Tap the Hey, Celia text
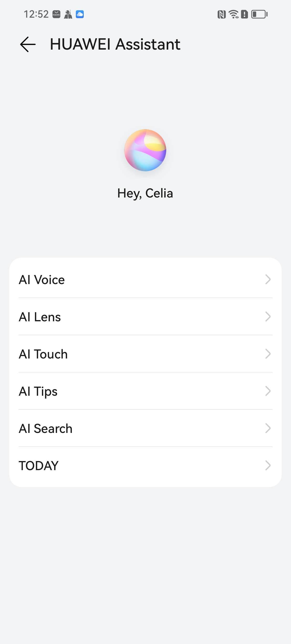 145,193
